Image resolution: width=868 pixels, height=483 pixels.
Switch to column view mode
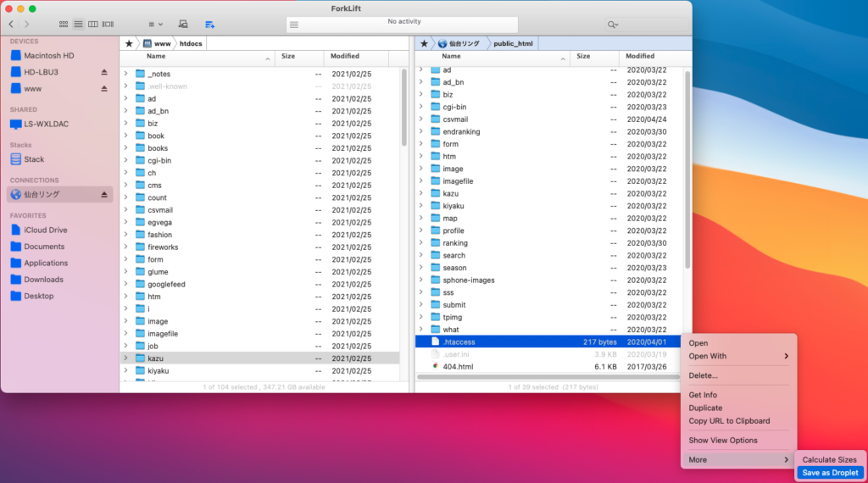coord(93,25)
